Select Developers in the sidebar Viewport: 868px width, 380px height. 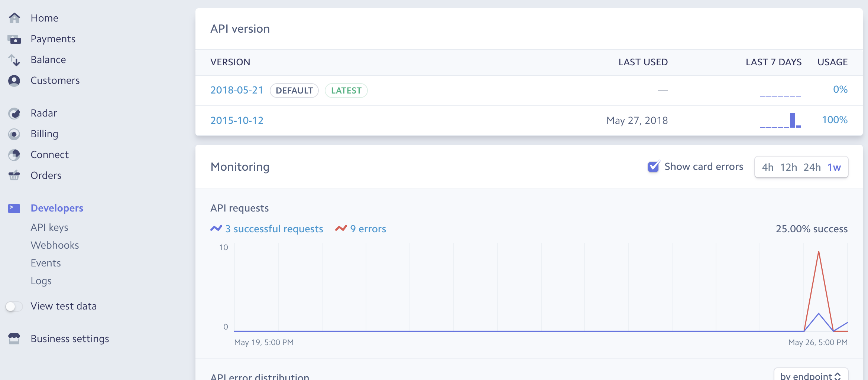(x=57, y=208)
